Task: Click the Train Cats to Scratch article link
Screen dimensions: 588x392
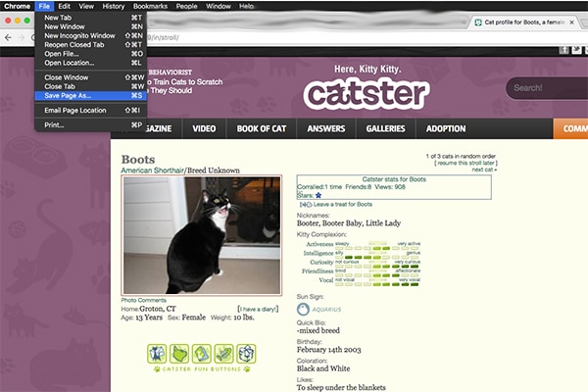Action: (185, 86)
